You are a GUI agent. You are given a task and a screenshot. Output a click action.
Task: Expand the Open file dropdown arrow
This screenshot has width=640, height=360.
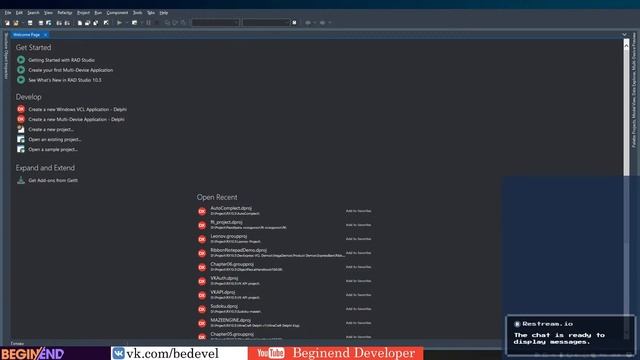(22, 23)
